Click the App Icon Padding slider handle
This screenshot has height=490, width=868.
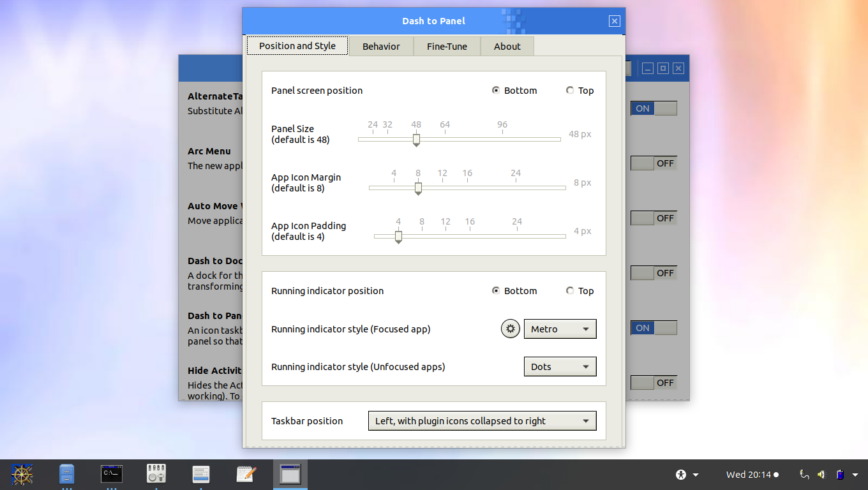pyautogui.click(x=398, y=237)
